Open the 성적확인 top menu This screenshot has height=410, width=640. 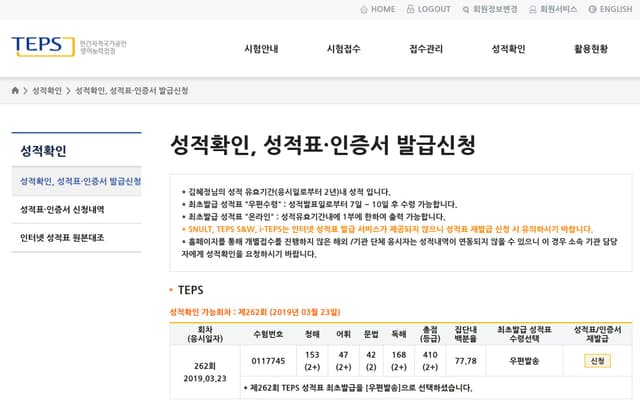tap(509, 49)
